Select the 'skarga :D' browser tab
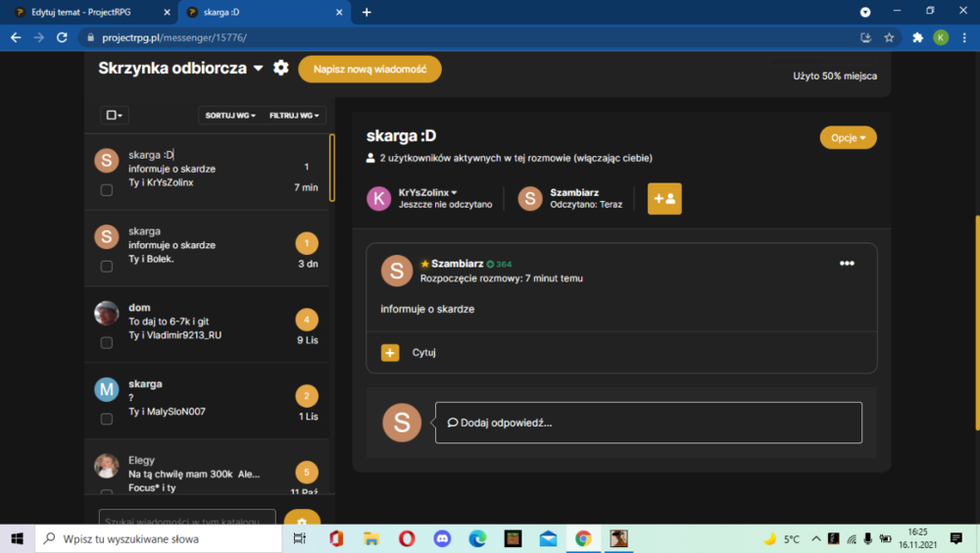Viewport: 980px width, 553px height. (x=265, y=12)
